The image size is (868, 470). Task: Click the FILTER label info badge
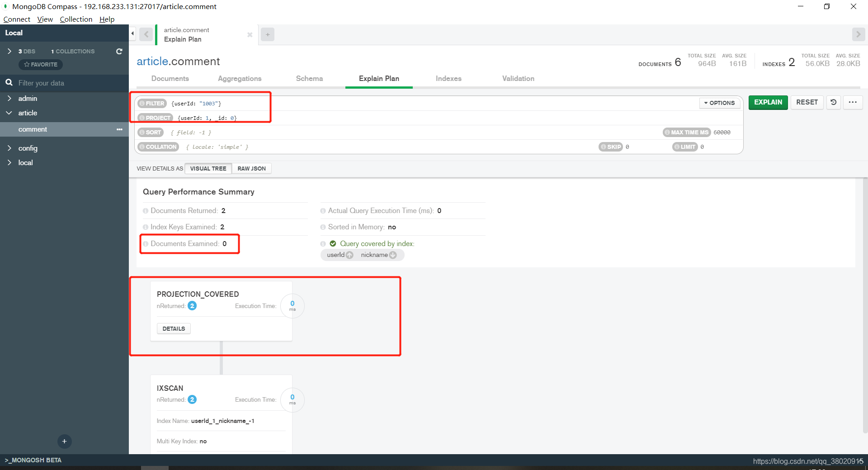(x=152, y=104)
